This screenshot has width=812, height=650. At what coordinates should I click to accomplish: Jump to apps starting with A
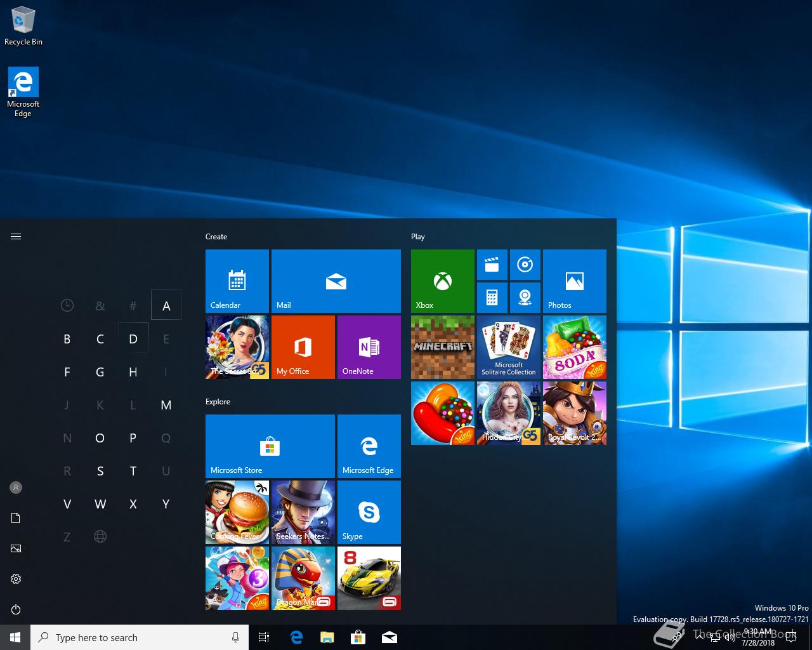[166, 306]
